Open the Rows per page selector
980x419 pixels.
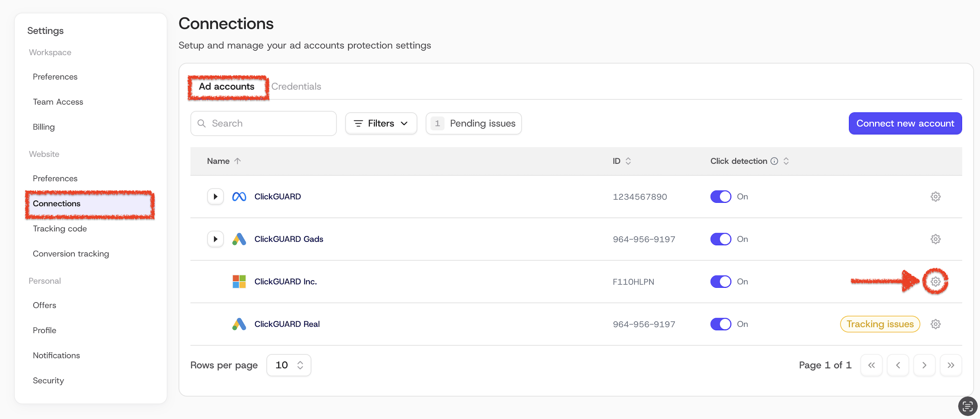tap(289, 365)
